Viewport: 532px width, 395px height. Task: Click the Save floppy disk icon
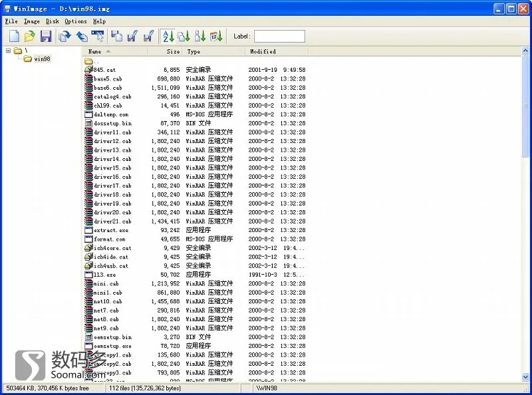coord(46,36)
